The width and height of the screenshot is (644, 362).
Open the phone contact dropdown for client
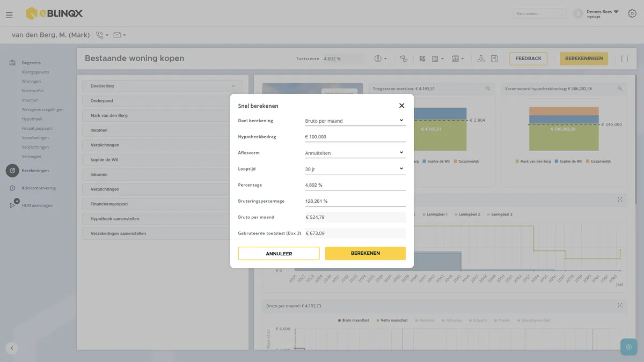tap(102, 35)
